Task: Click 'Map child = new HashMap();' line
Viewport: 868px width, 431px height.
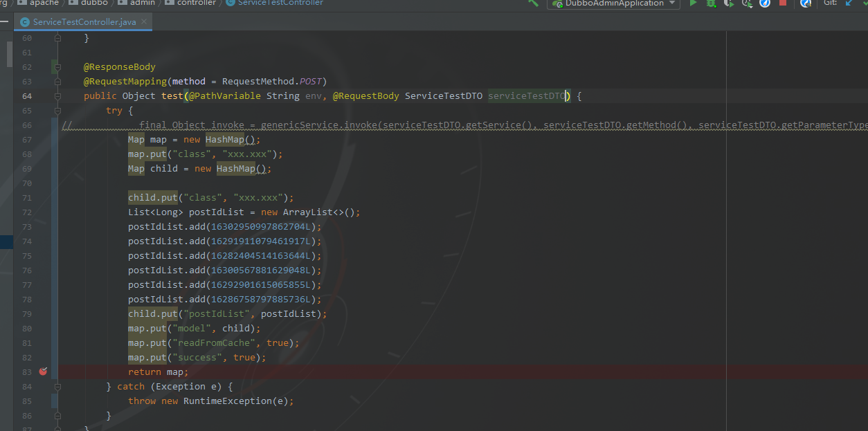Action: click(x=200, y=169)
